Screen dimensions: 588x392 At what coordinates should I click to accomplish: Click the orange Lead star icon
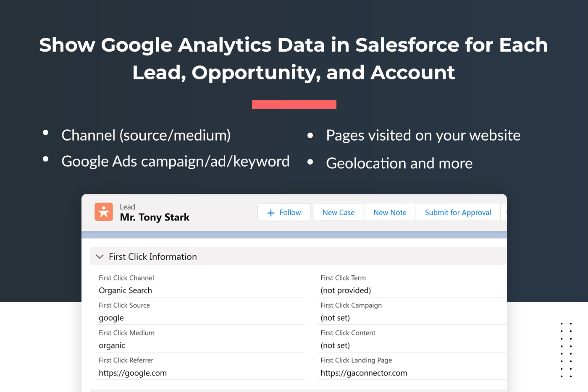(x=104, y=212)
